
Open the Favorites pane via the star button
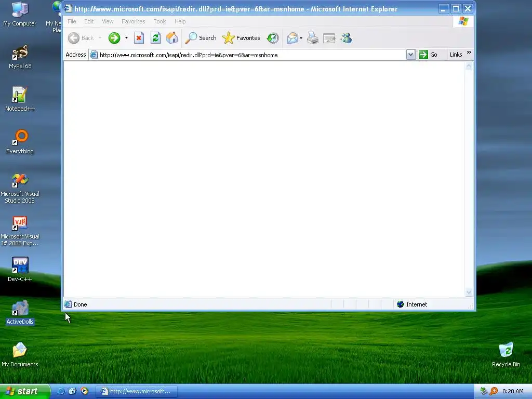tap(241, 38)
